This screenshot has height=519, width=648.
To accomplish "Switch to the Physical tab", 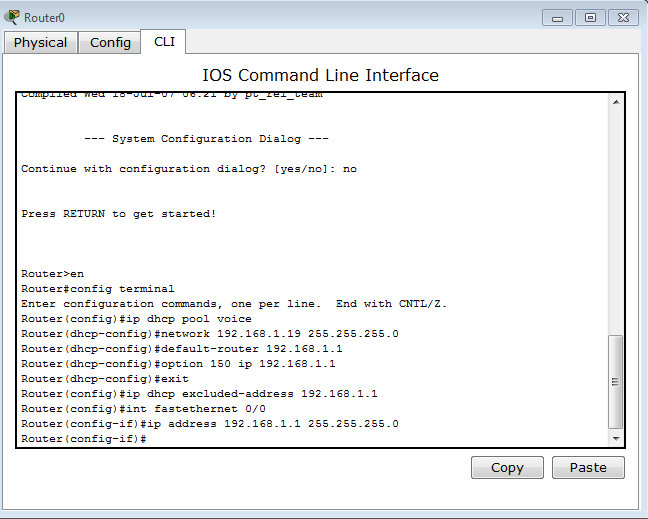I will pyautogui.click(x=40, y=43).
